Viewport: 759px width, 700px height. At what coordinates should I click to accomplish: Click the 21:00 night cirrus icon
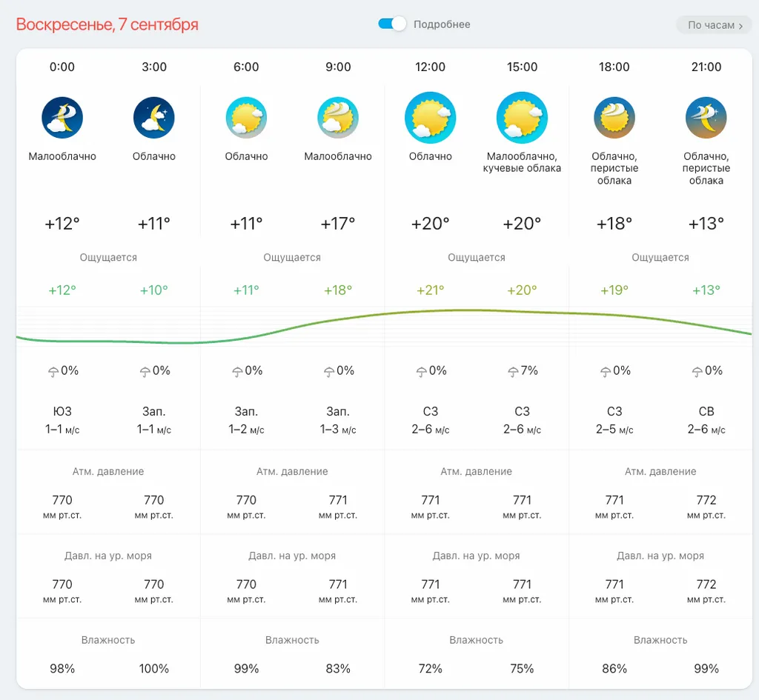point(706,118)
